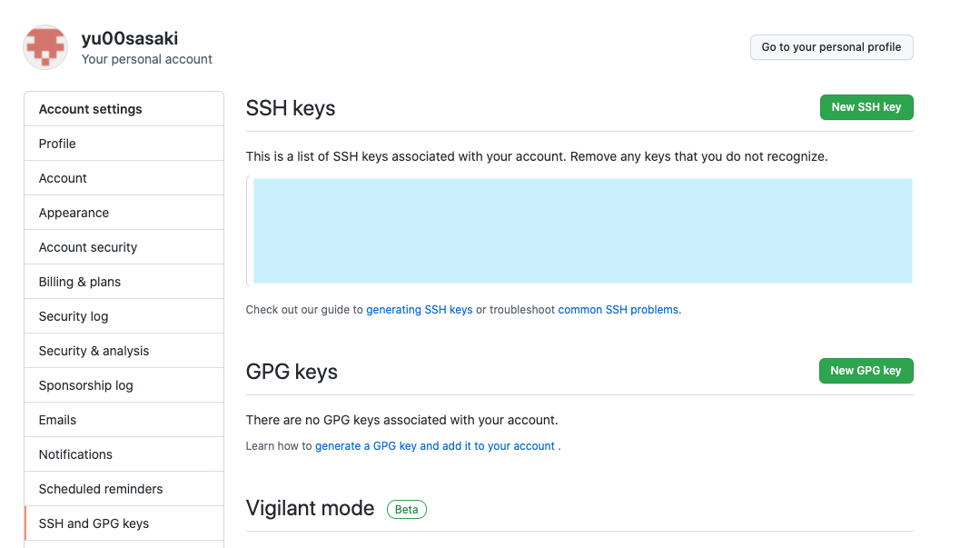Select Account in the settings sidebar
The image size is (980, 548).
click(x=62, y=177)
